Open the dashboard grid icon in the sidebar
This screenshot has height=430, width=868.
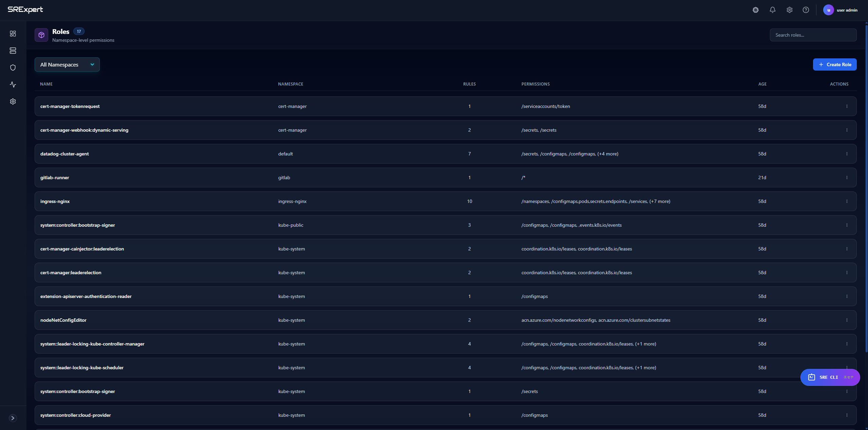tap(13, 34)
